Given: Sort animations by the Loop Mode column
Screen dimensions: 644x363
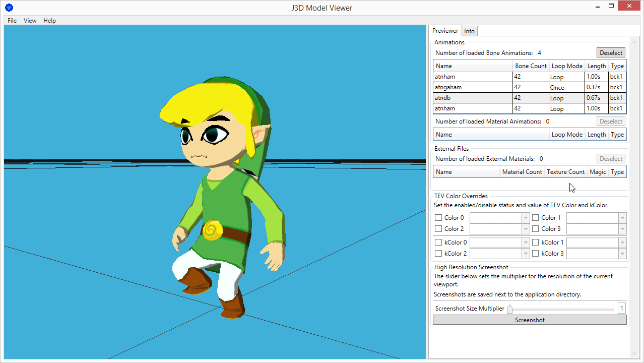Looking at the screenshot, I should (x=566, y=66).
